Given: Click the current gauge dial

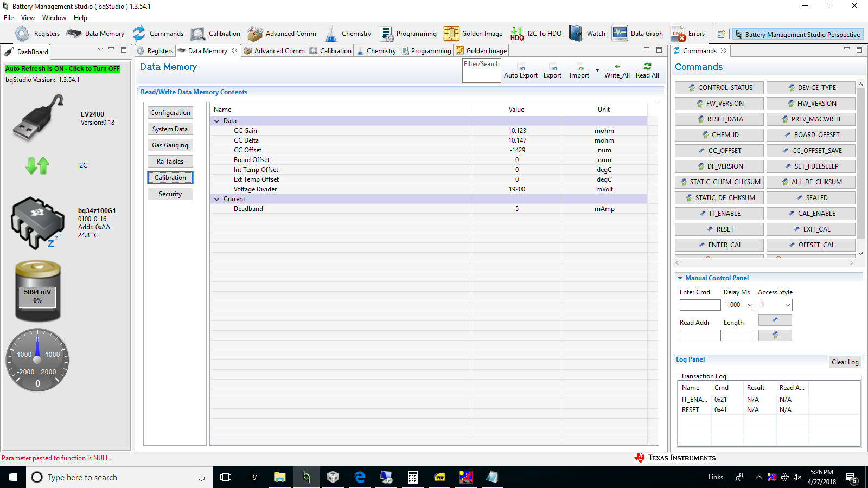Looking at the screenshot, I should click(x=37, y=360).
